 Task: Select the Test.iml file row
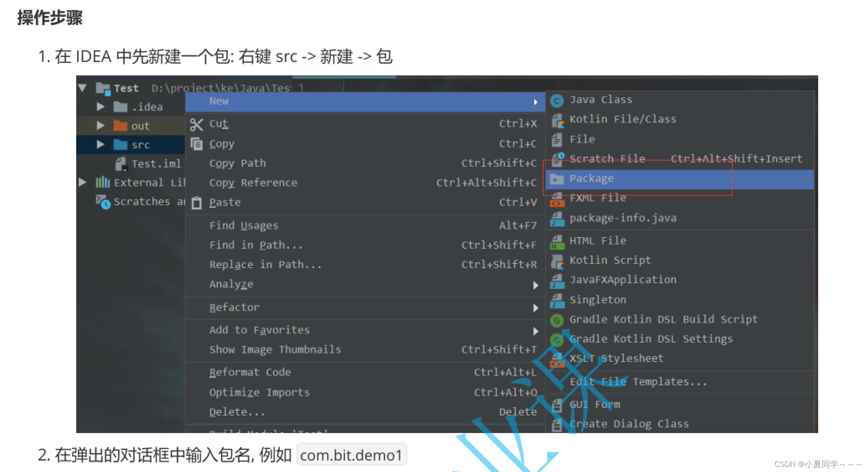tap(131, 164)
